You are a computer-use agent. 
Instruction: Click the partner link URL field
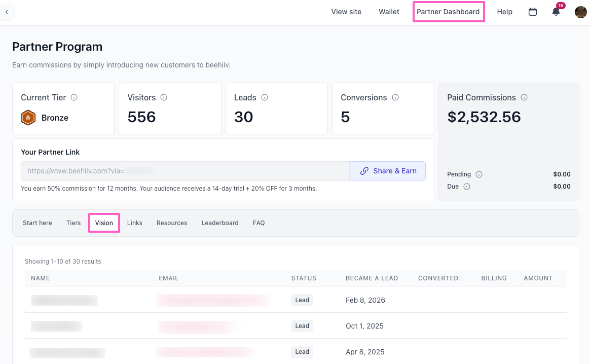pyautogui.click(x=185, y=171)
